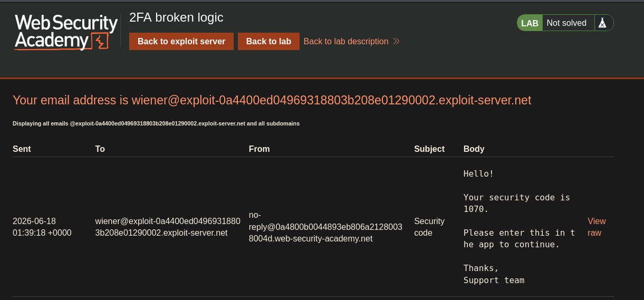Click the Body column header

(474, 149)
